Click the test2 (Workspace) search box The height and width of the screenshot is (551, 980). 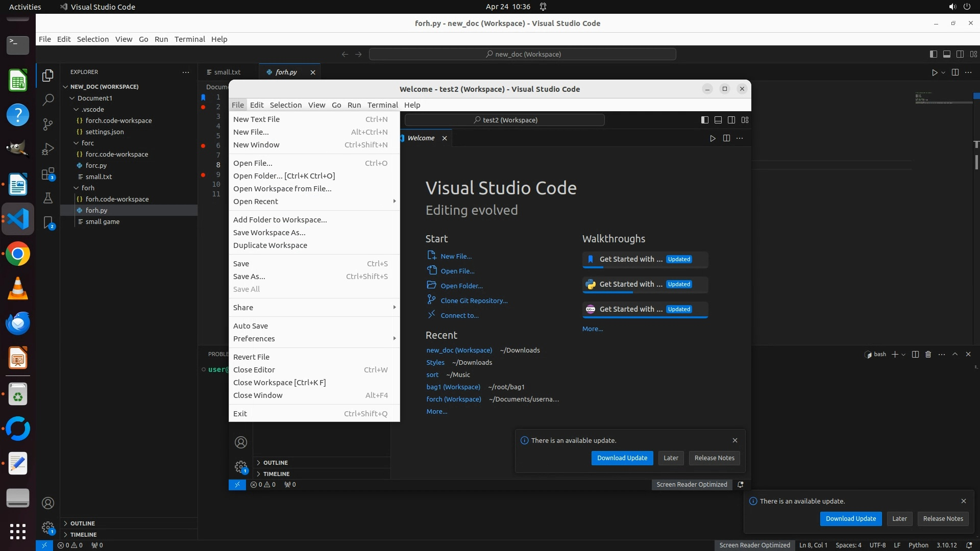click(504, 120)
